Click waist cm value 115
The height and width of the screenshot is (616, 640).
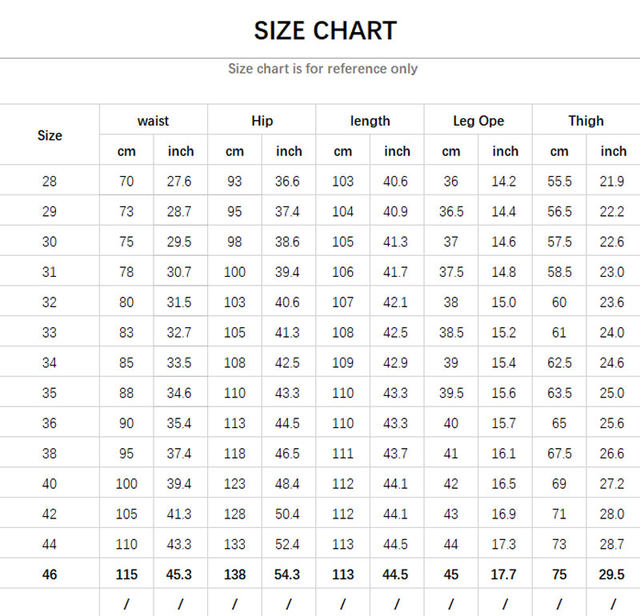(x=126, y=575)
